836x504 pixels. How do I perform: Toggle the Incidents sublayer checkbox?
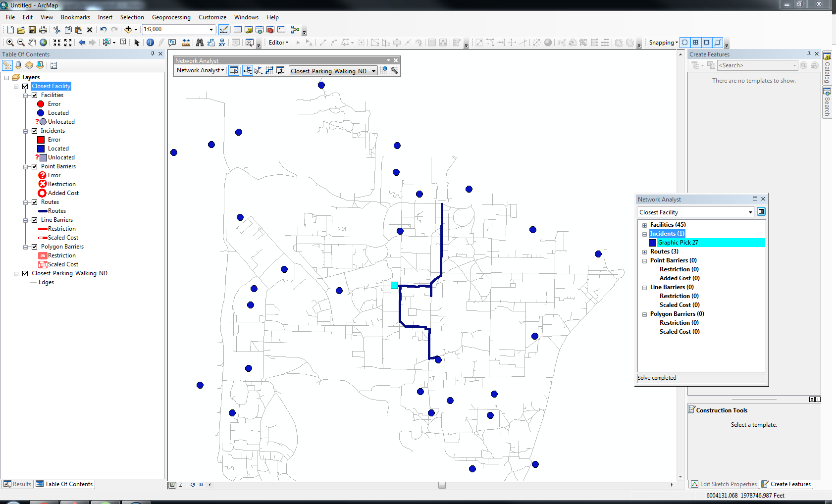(x=35, y=131)
